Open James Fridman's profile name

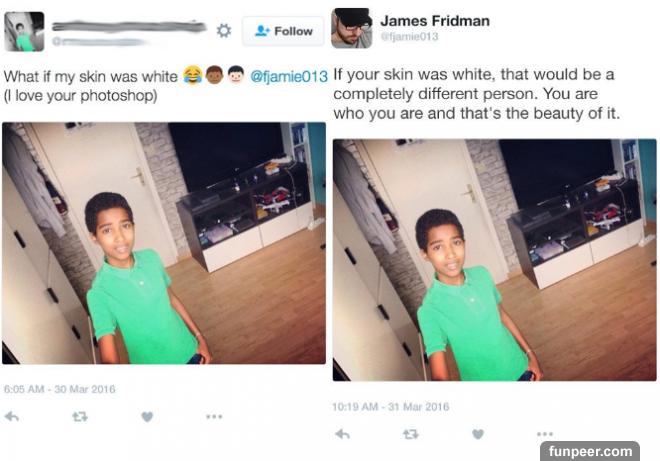pyautogui.click(x=435, y=21)
